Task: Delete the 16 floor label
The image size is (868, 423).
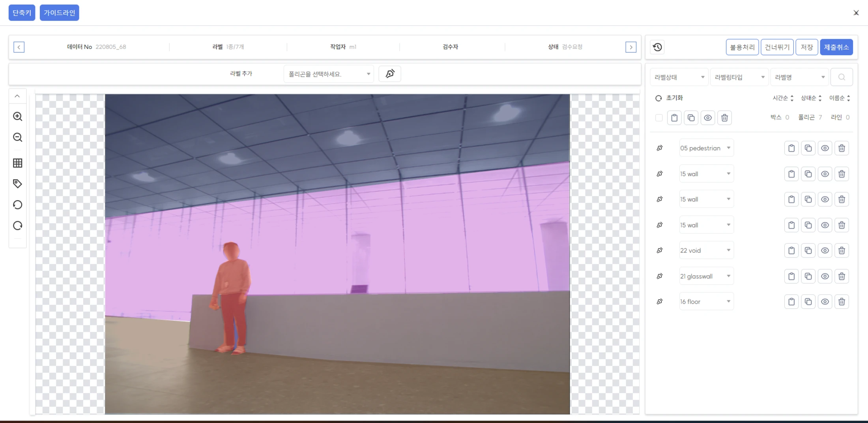Action: pyautogui.click(x=842, y=302)
